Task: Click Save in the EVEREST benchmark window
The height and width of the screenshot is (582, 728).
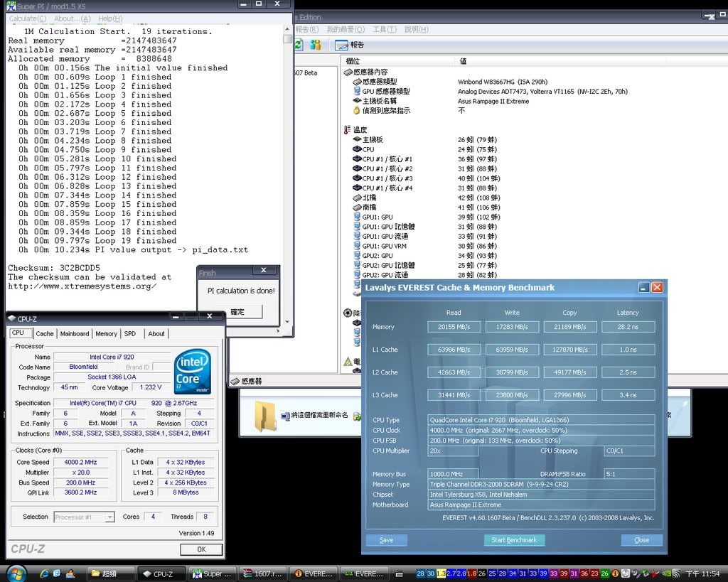Action: pyautogui.click(x=386, y=540)
